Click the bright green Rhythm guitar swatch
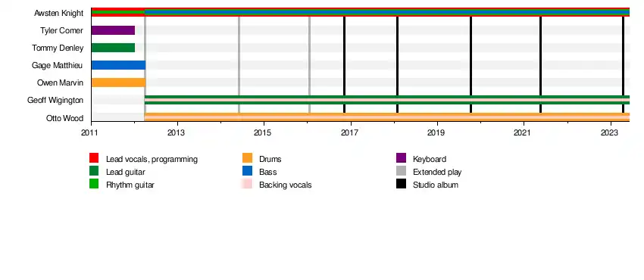The width and height of the screenshot is (644, 280). click(94, 184)
